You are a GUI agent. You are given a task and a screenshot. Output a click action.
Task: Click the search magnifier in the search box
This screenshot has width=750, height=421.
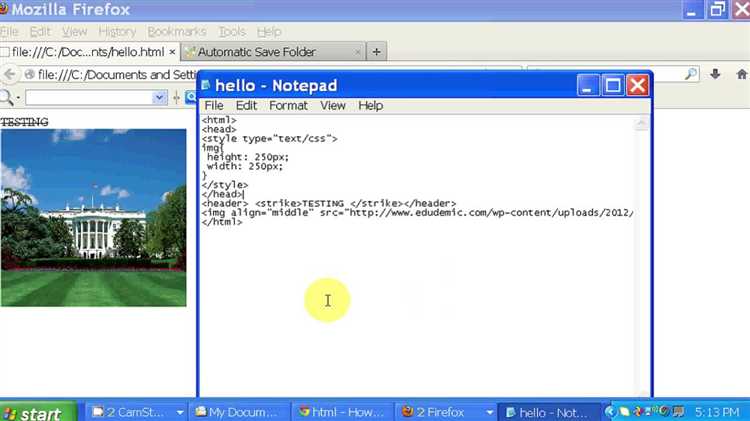coord(690,74)
